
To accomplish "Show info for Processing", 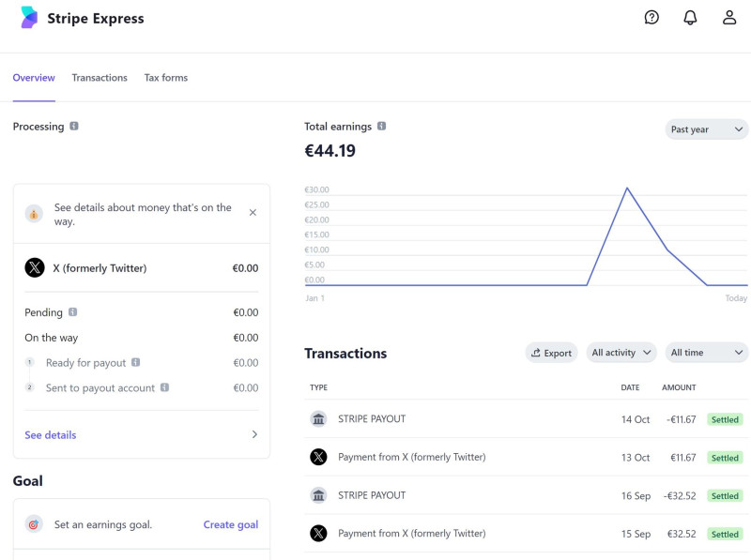I will [x=74, y=126].
